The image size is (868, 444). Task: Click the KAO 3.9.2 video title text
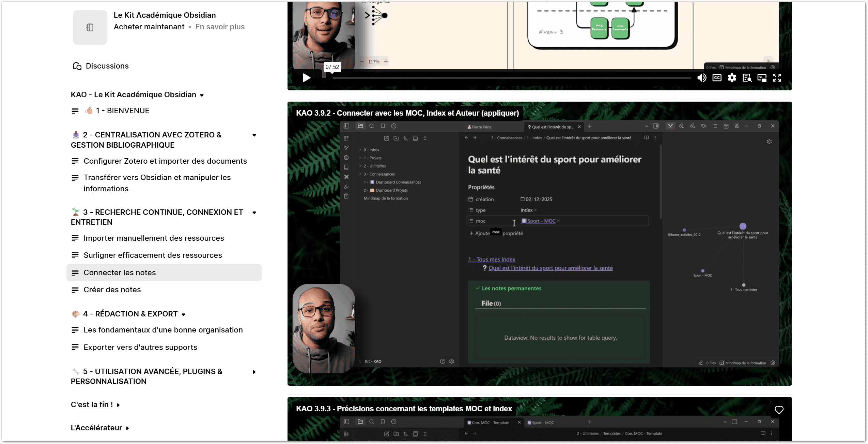407,113
